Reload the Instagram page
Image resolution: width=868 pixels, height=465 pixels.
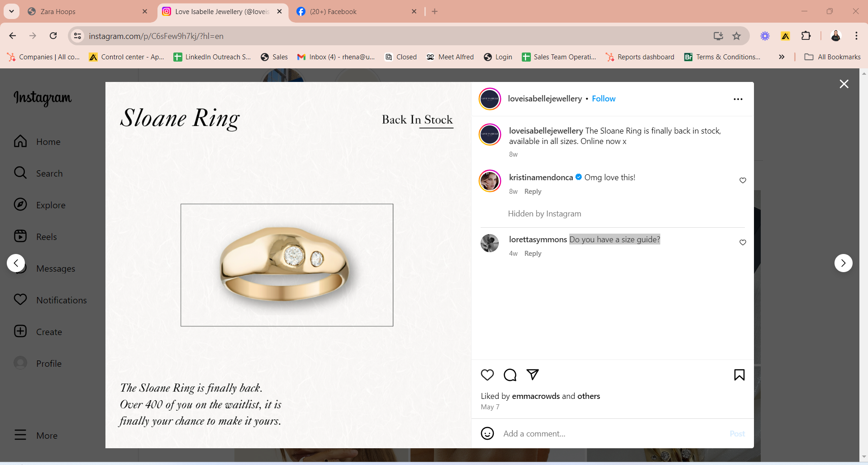53,36
